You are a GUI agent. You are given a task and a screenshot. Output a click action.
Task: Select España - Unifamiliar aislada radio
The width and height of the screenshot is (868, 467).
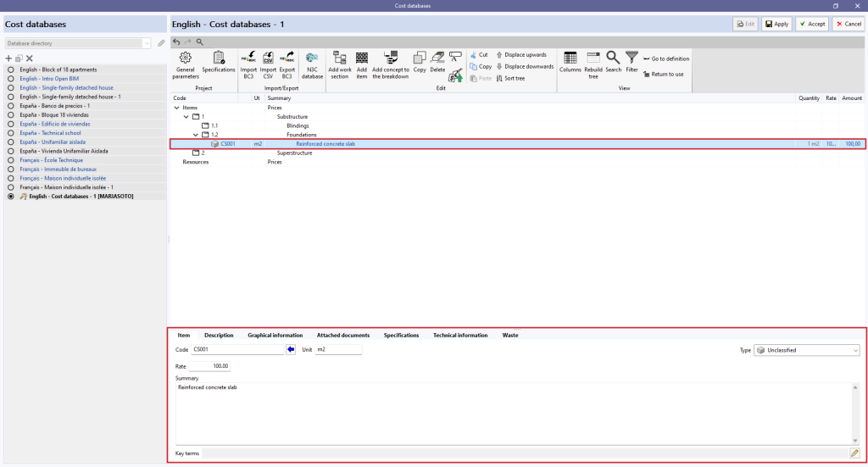click(10, 142)
